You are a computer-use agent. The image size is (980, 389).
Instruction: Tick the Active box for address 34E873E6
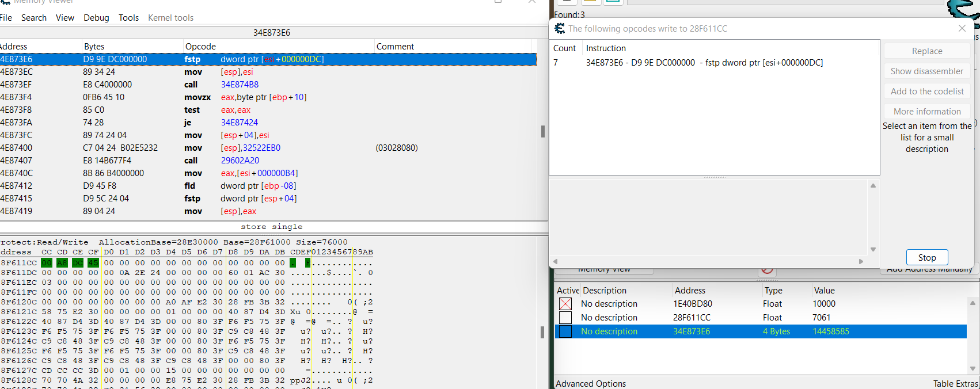[x=565, y=331]
